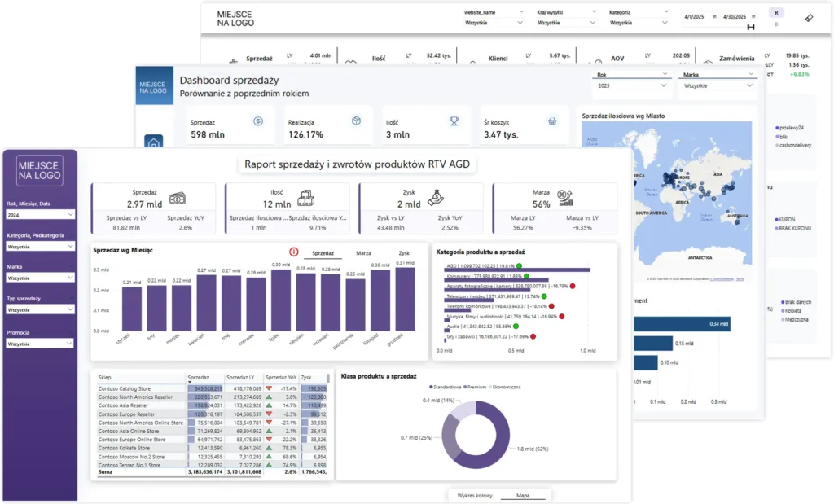834x504 pixels.
Task: Sort the table by Sprzedaż LY column header
Action: 244,378
